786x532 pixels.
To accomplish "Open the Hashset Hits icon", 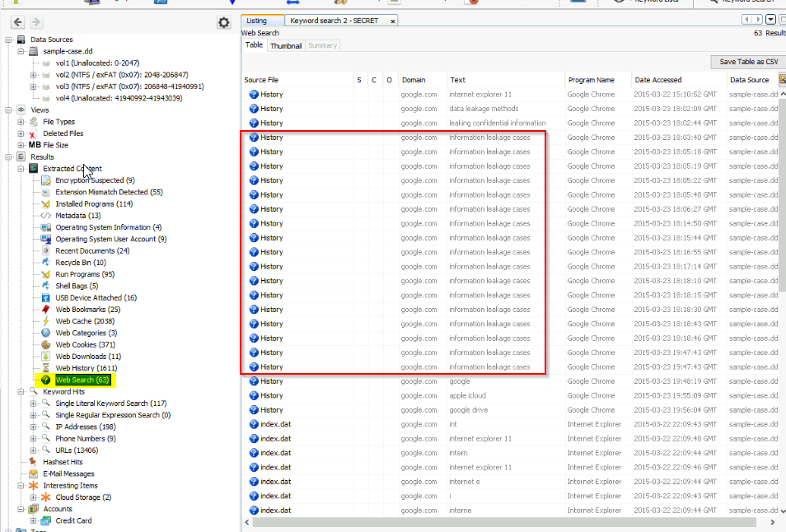I will click(x=33, y=462).
